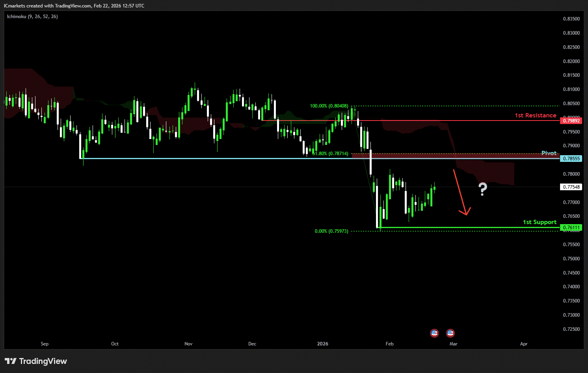This screenshot has width=588, height=373.
Task: Click the Mar label on time axis
Action: pyautogui.click(x=454, y=344)
